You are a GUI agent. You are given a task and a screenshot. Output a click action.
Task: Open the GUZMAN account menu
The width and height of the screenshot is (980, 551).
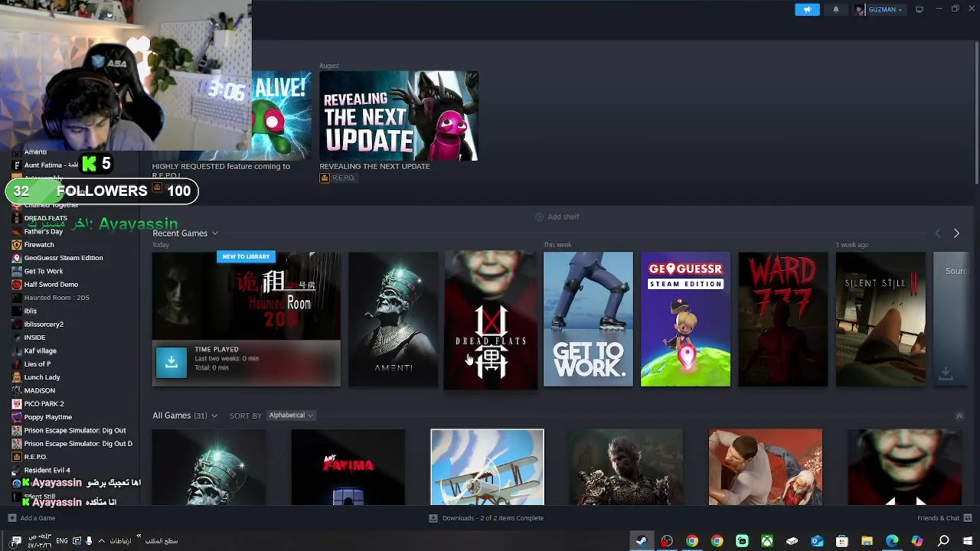click(x=879, y=9)
